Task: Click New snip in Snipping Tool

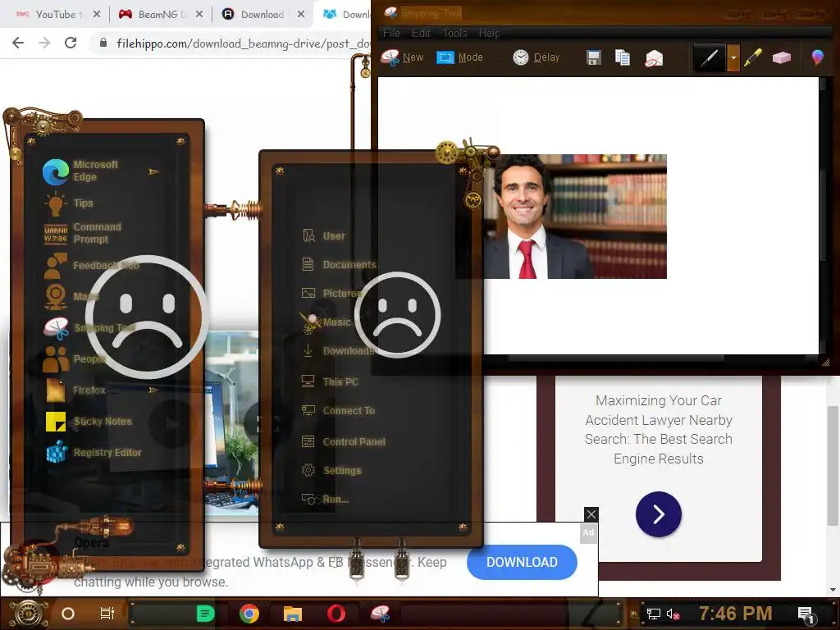Action: point(402,57)
